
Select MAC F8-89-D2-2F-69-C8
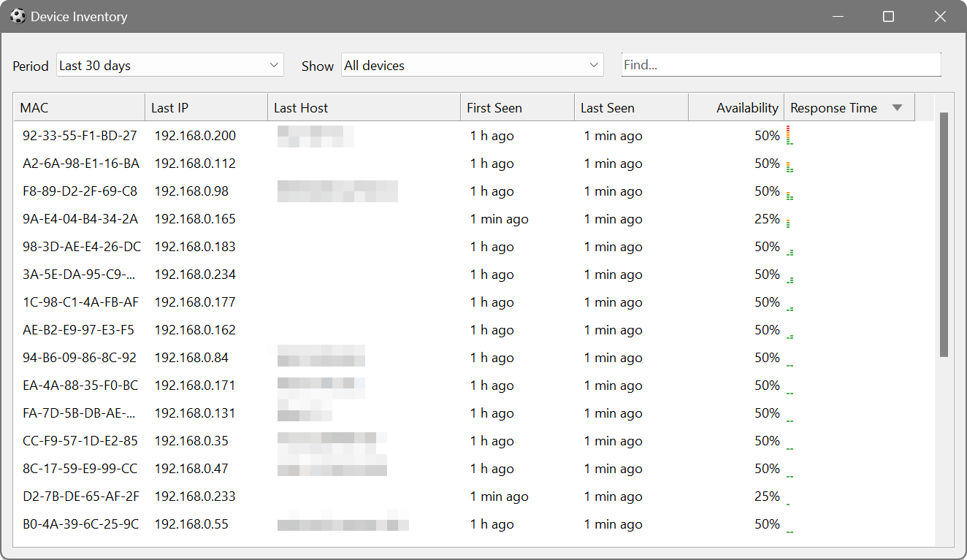[x=80, y=191]
